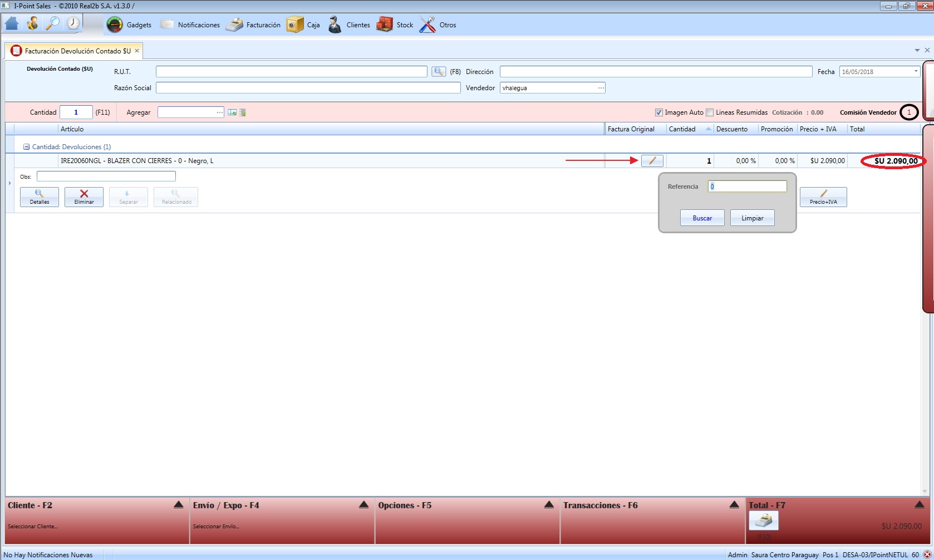Click the Obs: text field
The image size is (934, 560).
(106, 176)
